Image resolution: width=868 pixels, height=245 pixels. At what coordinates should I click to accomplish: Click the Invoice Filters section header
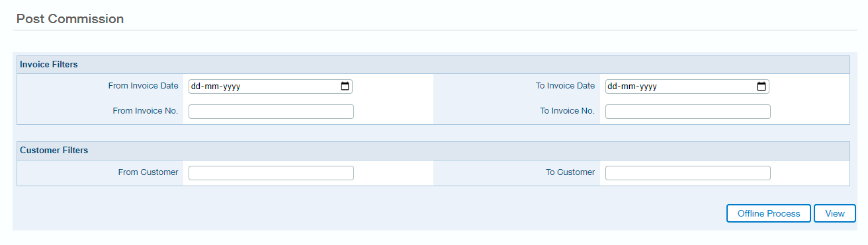click(433, 65)
